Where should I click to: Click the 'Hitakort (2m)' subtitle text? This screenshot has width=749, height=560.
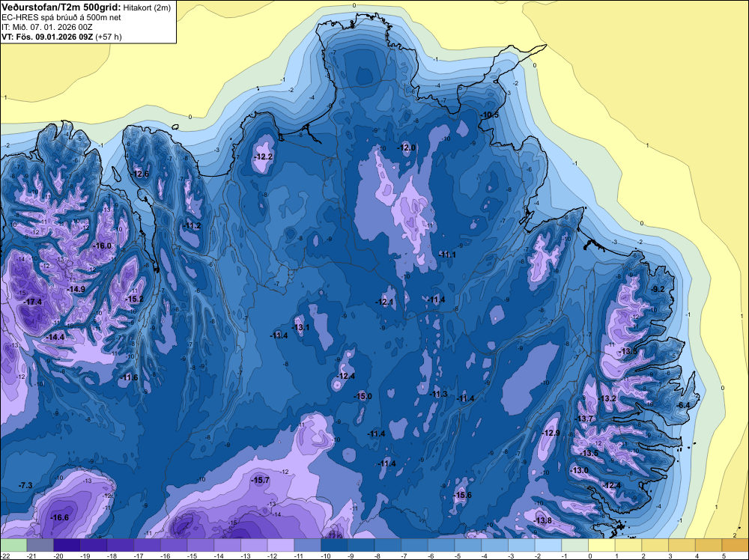pos(147,7)
